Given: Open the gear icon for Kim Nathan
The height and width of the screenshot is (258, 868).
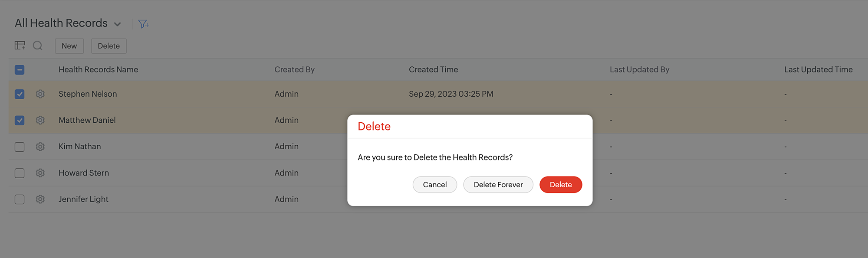Looking at the screenshot, I should [40, 147].
